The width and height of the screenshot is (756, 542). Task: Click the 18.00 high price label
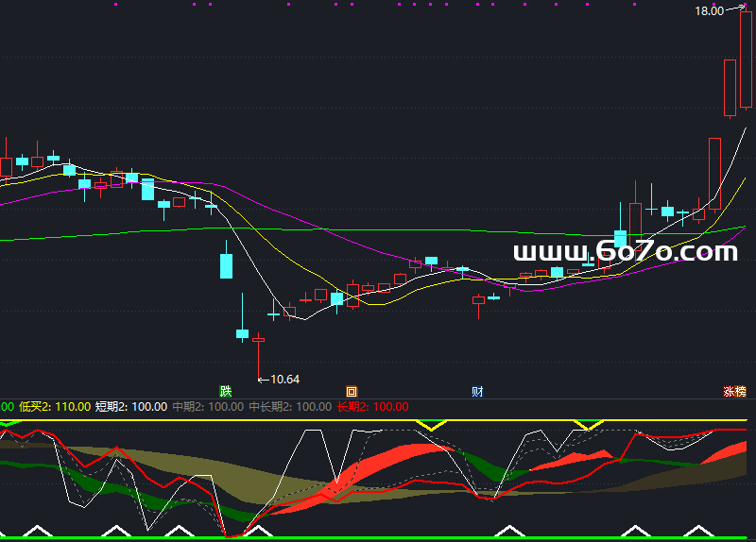[709, 11]
